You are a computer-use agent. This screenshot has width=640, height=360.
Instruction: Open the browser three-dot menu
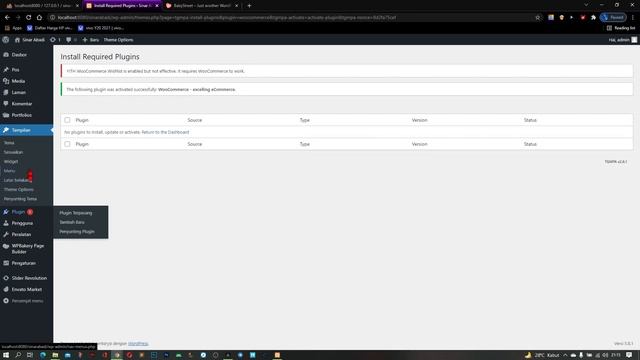pyautogui.click(x=633, y=18)
